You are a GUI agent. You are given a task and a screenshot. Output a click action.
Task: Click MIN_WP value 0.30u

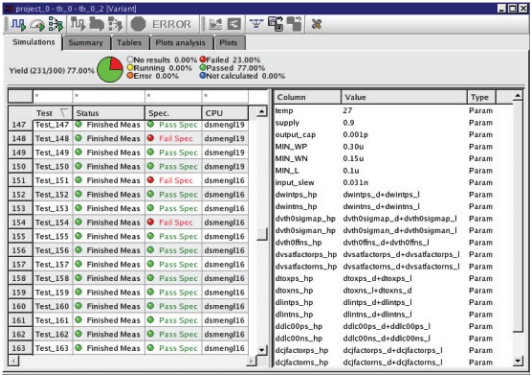click(353, 147)
